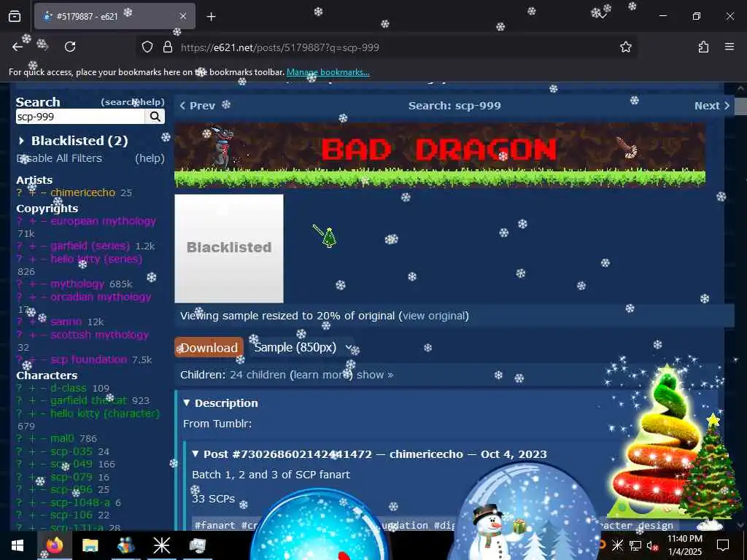The width and height of the screenshot is (747, 560).
Task: Open the garfield (series) tag
Action: (90, 246)
